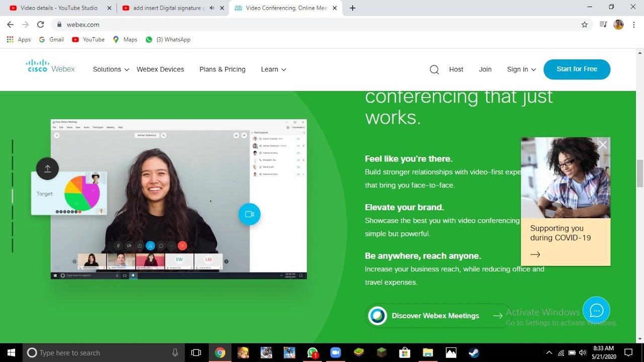Image resolution: width=644 pixels, height=362 pixels.
Task: Click the Cisco Webex logo
Action: [x=50, y=66]
